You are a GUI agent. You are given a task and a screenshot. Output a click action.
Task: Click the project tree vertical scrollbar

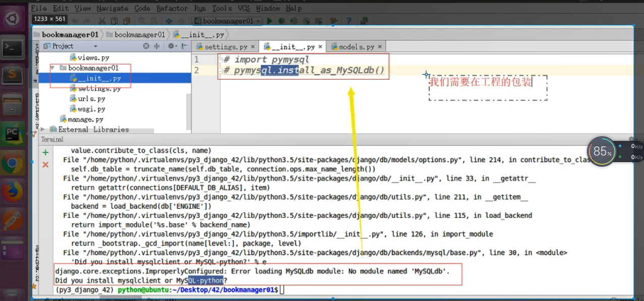[189, 112]
